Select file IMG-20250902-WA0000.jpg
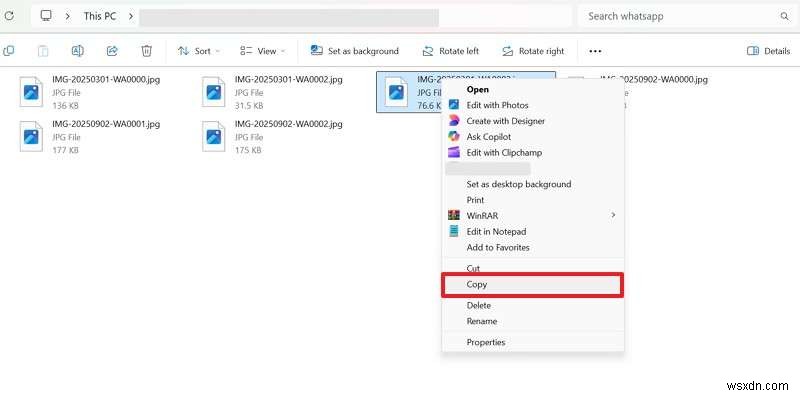The image size is (800, 396). click(x=654, y=80)
